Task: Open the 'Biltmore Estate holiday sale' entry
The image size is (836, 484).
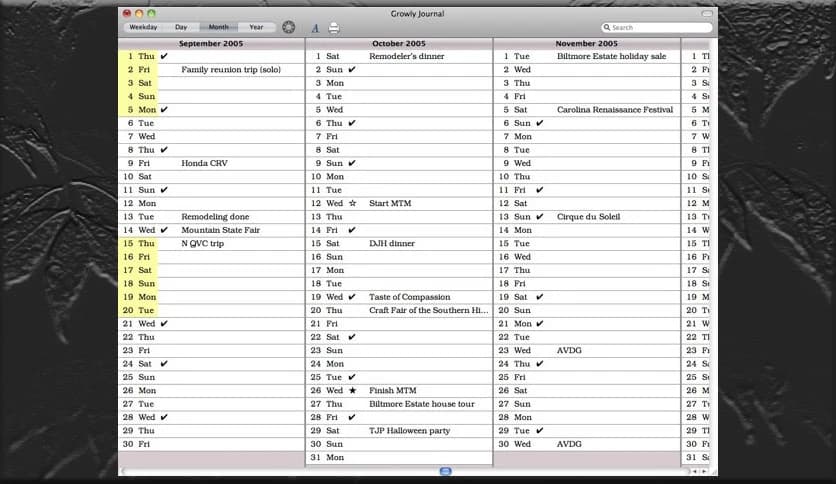Action: 612,56
